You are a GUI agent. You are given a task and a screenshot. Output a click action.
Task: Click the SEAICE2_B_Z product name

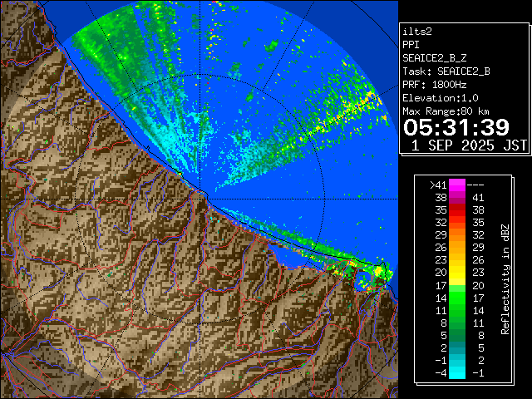(x=434, y=57)
